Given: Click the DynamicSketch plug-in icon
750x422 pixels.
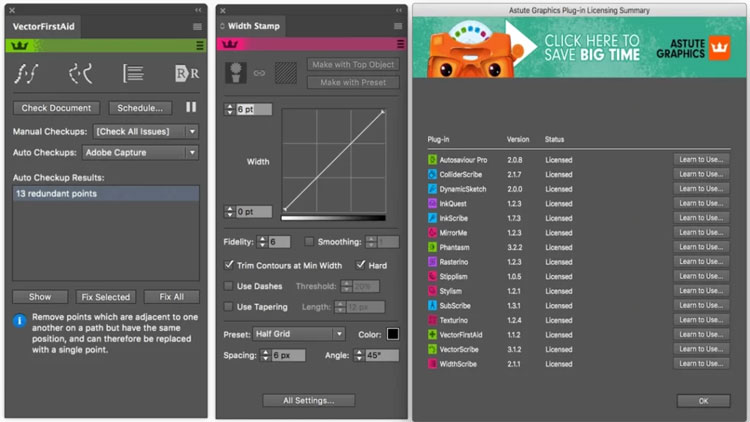Looking at the screenshot, I should click(432, 189).
